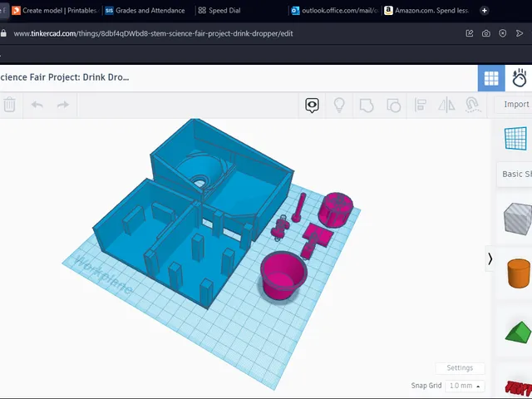Delete selection with the trash icon
The width and height of the screenshot is (532, 399).
[x=9, y=105]
